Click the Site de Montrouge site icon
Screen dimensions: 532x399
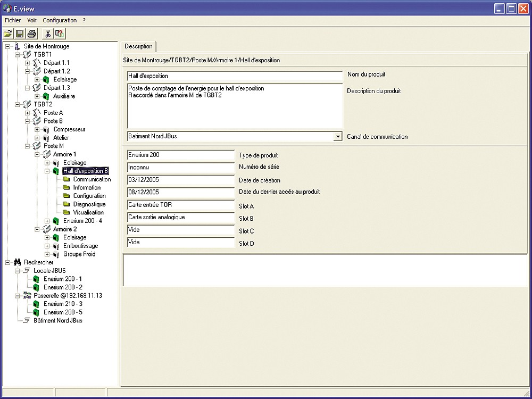click(18, 46)
